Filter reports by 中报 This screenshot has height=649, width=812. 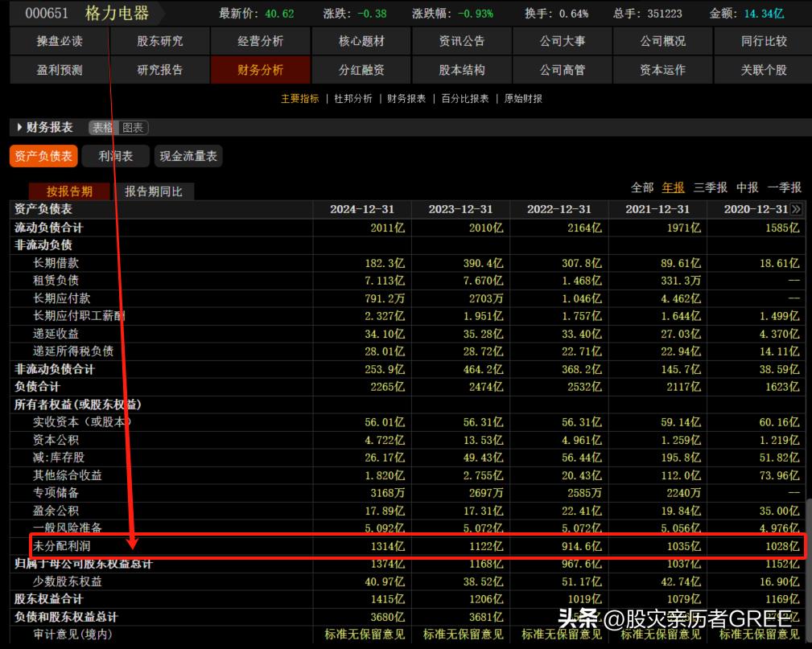[748, 187]
